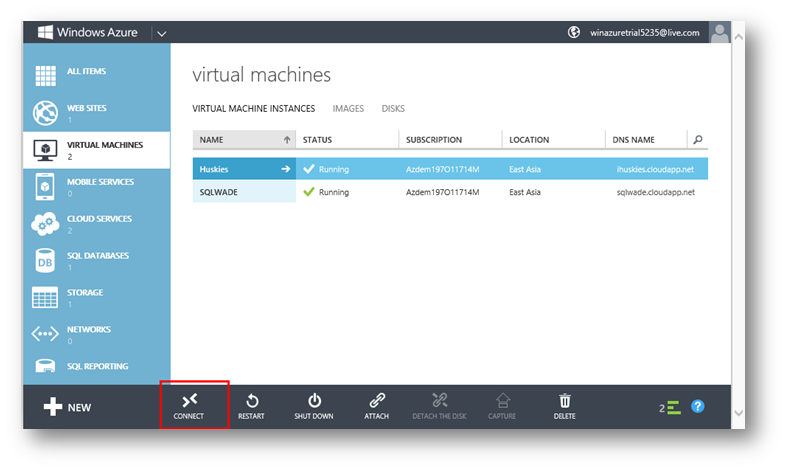787x471 pixels.
Task: Go to STORAGE label
Action: [85, 292]
